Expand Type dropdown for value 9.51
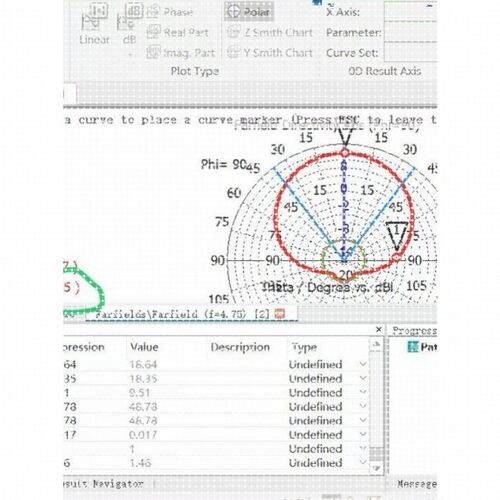Image resolution: width=500 pixels, height=500 pixels. [x=363, y=392]
